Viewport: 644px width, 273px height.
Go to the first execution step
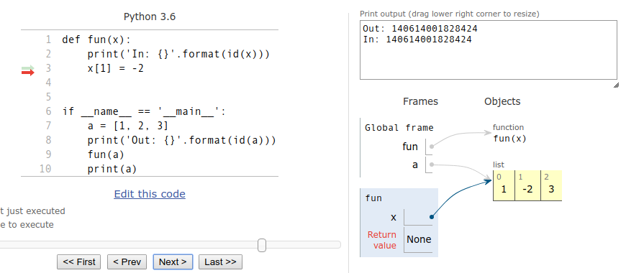click(79, 262)
